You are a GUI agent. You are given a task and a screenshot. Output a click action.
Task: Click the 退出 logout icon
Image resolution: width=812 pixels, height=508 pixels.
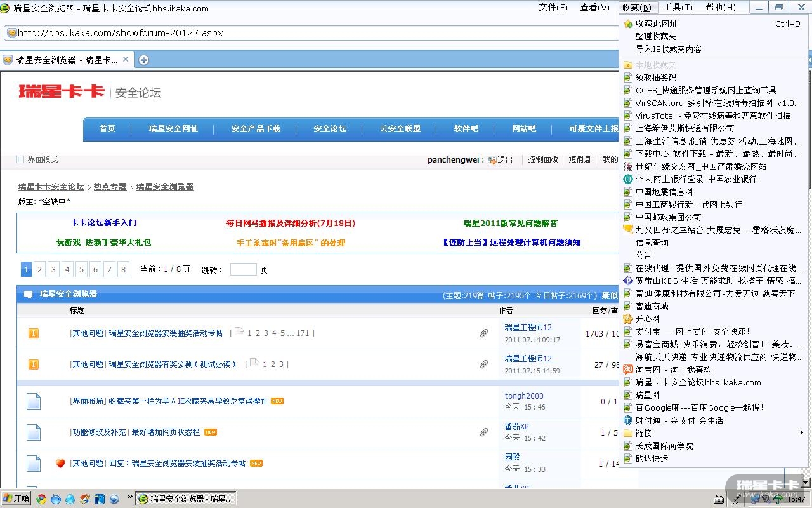tap(492, 160)
